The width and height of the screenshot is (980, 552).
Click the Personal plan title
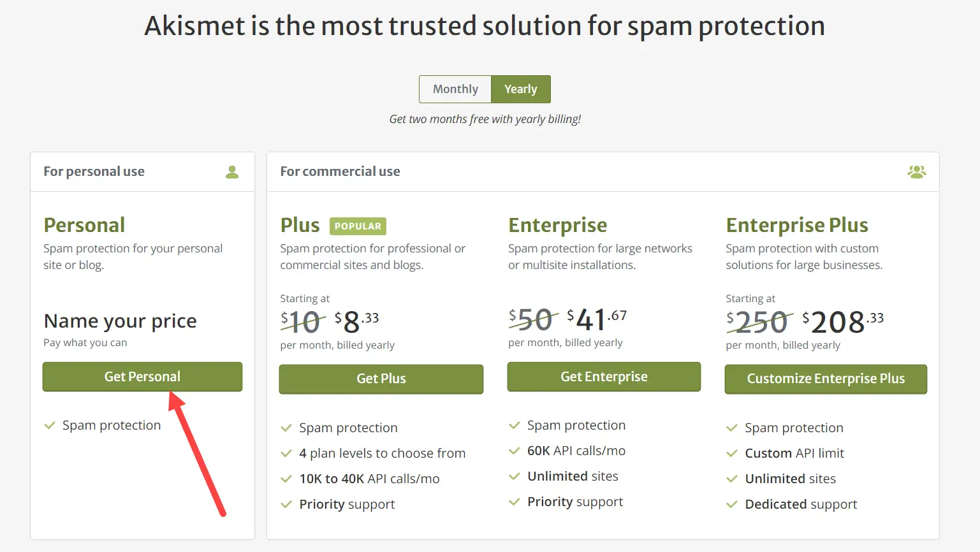point(84,225)
